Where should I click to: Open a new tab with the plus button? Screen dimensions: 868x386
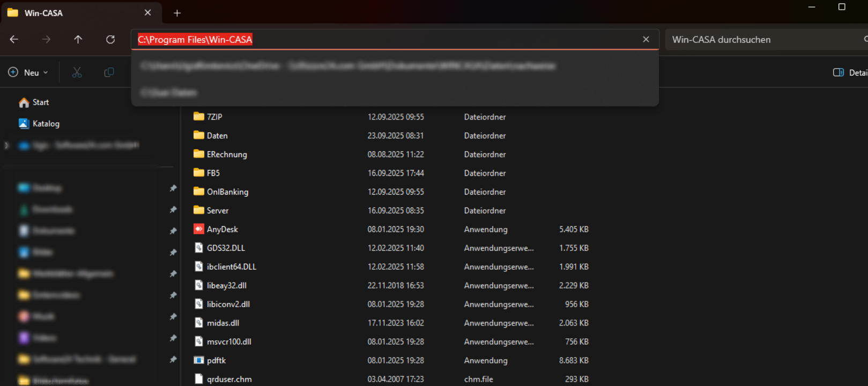click(x=177, y=13)
